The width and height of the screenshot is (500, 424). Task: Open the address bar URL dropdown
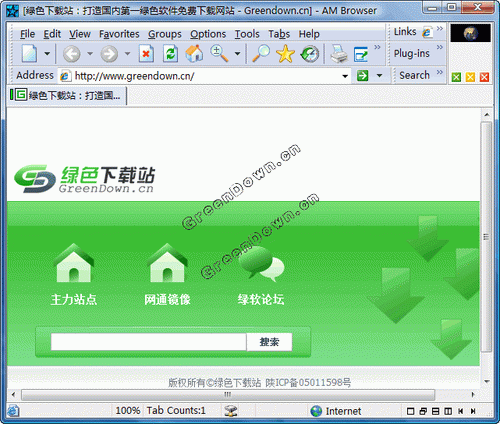[345, 76]
